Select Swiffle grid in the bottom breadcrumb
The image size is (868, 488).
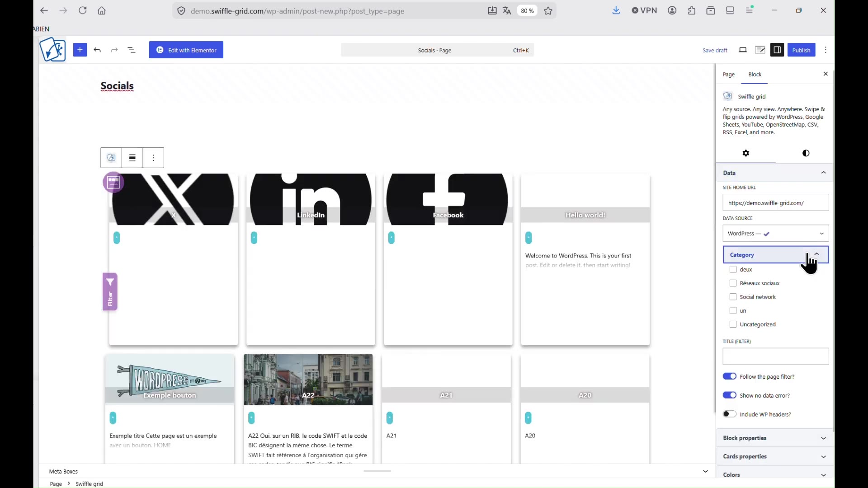pyautogui.click(x=90, y=484)
